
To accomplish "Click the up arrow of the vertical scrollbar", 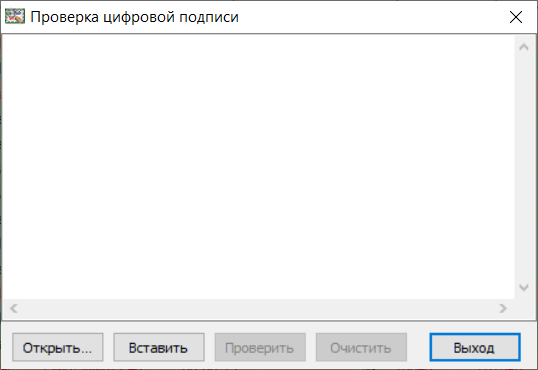I will pos(524,47).
